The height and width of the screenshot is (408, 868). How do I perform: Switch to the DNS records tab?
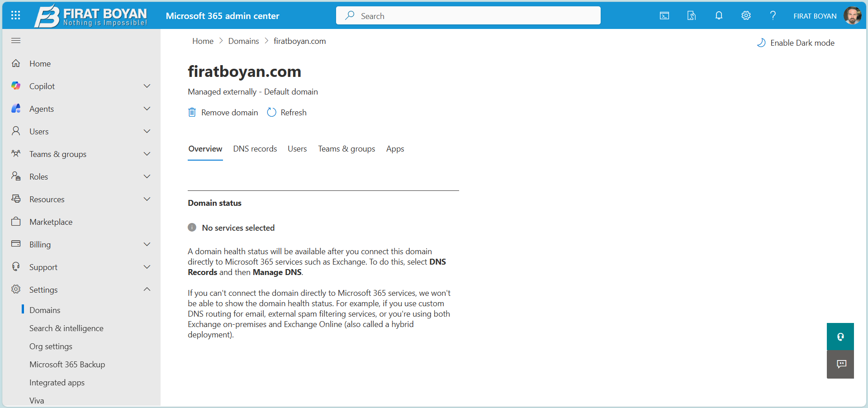click(255, 148)
